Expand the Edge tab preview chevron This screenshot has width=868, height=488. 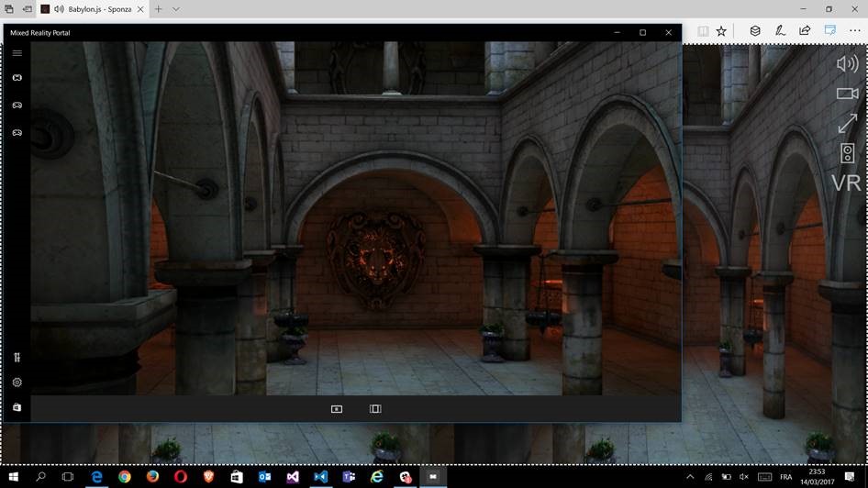coord(176,9)
